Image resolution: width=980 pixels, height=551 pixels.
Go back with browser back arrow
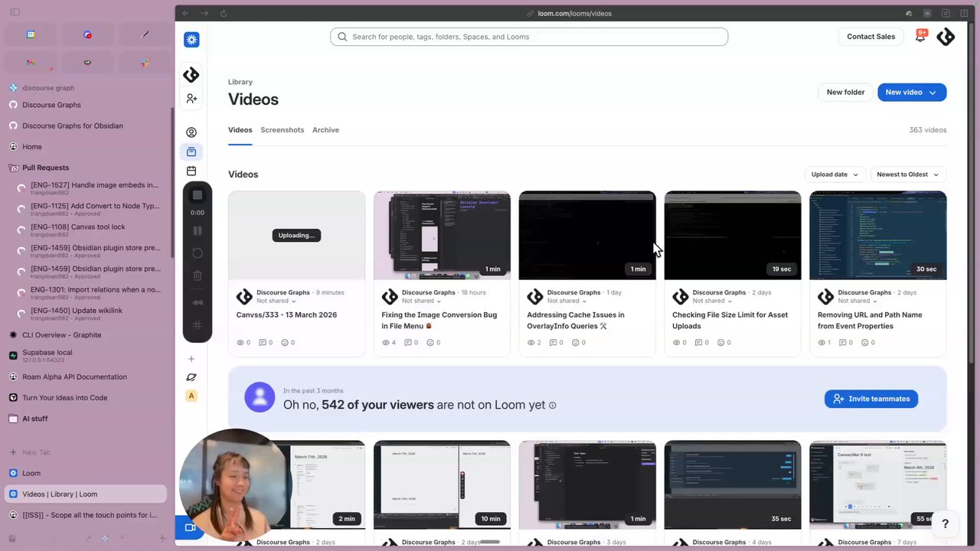185,13
